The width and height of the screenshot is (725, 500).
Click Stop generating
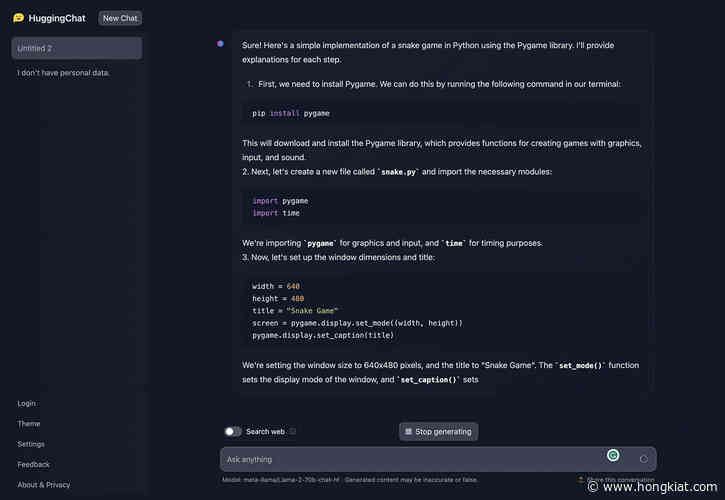(438, 432)
